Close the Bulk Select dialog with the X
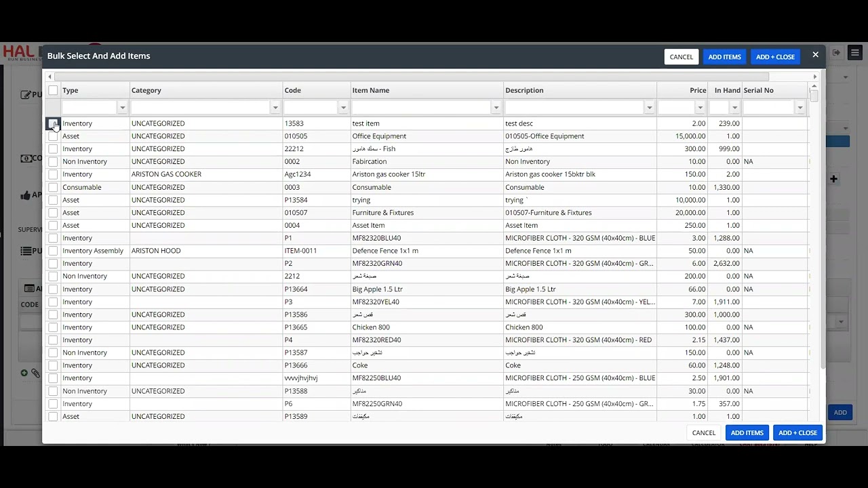This screenshot has height=488, width=868. click(815, 55)
